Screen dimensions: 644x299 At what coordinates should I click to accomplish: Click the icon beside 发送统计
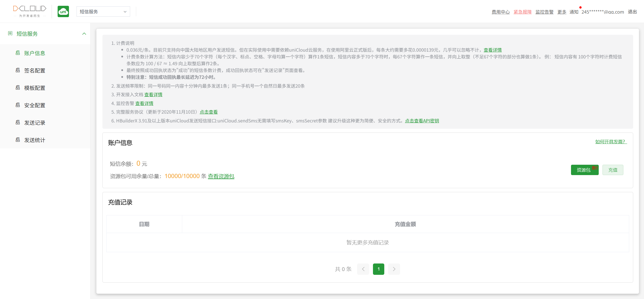click(18, 140)
